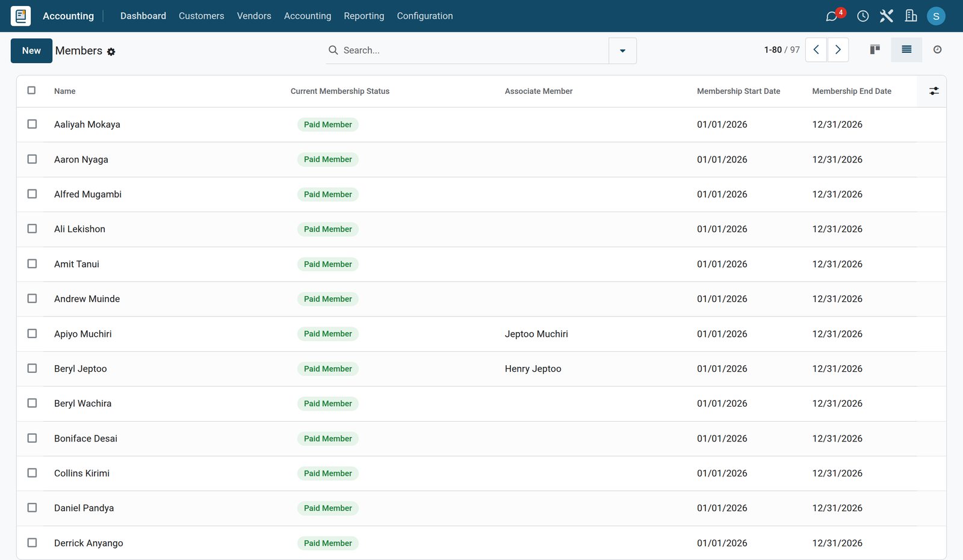
Task: Open the user avatar menu
Action: [x=936, y=16]
